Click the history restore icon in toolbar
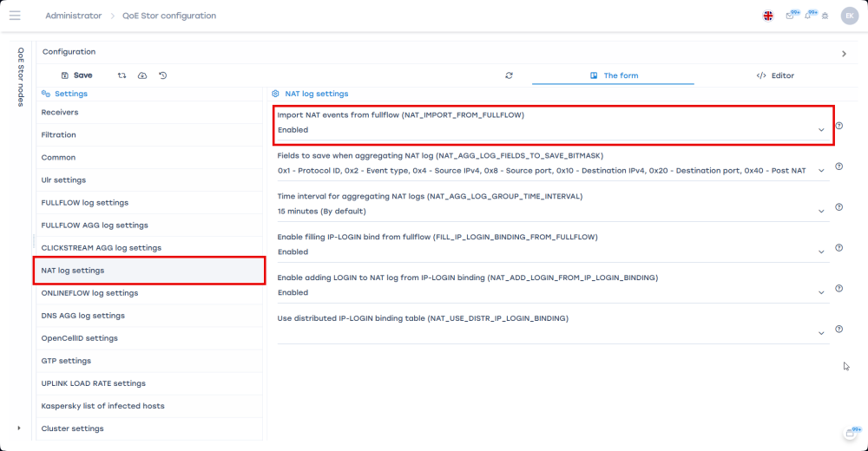868x451 pixels. click(x=163, y=75)
